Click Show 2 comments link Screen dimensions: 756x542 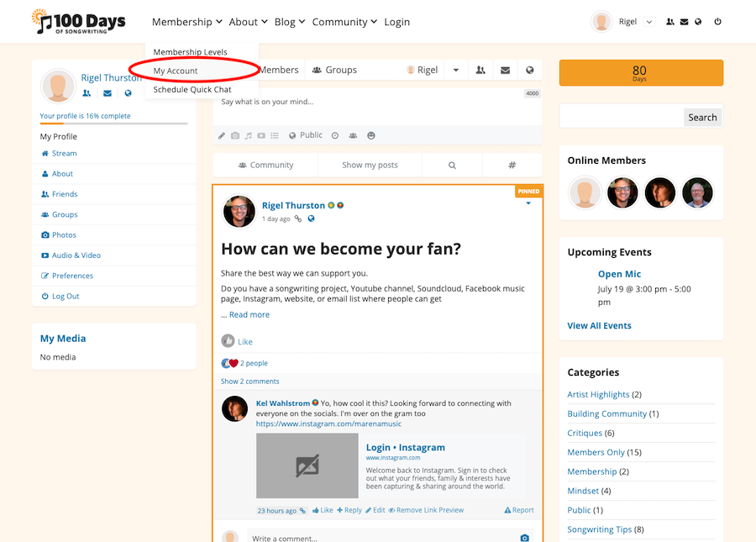point(249,382)
